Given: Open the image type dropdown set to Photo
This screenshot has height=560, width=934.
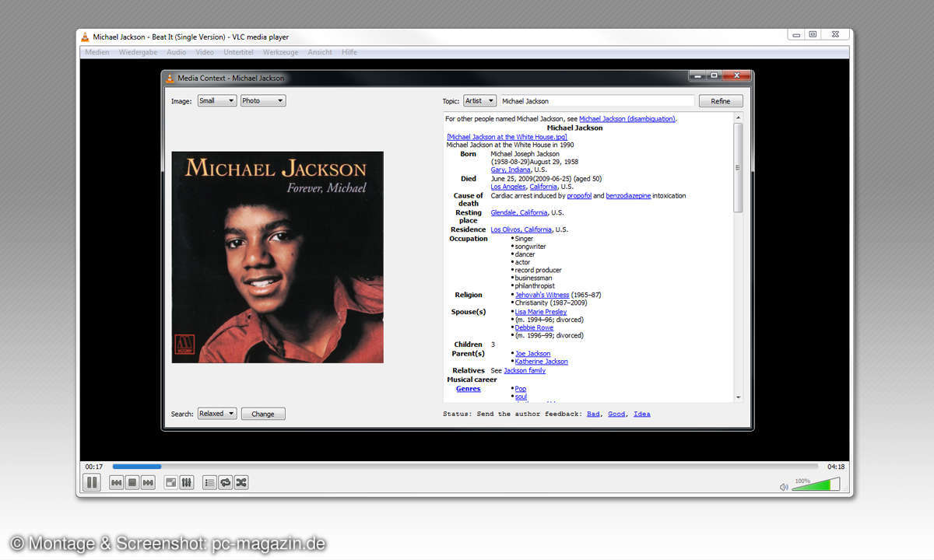Looking at the screenshot, I should pos(263,101).
